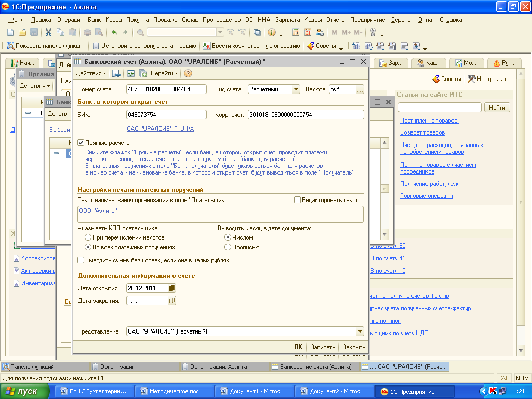
Task: Open the Calculator icon
Action: (296, 33)
